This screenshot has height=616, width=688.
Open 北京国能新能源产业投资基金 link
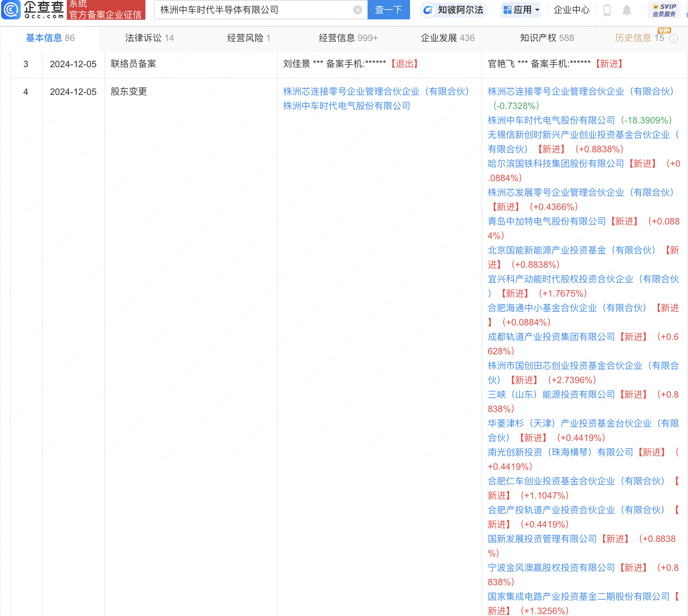pyautogui.click(x=572, y=250)
